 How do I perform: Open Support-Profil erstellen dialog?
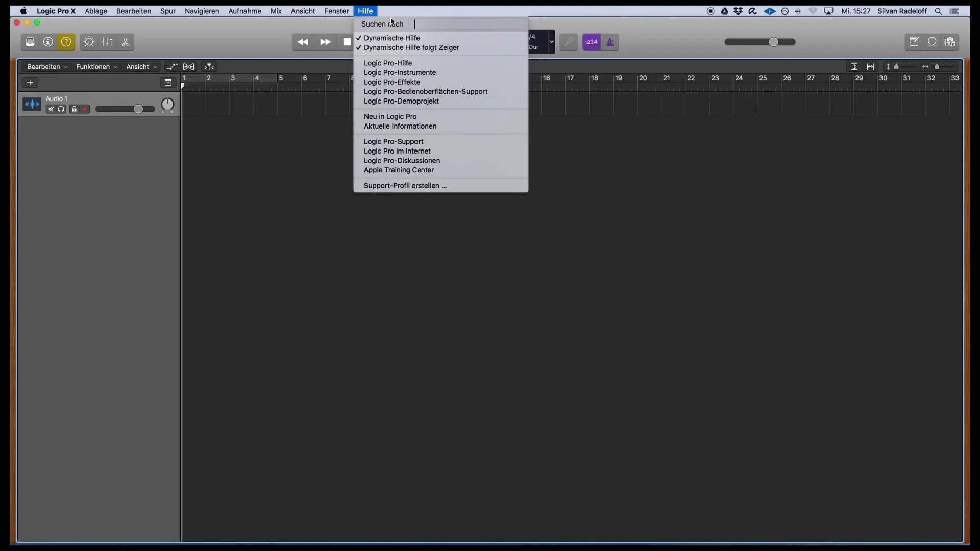pyautogui.click(x=405, y=185)
